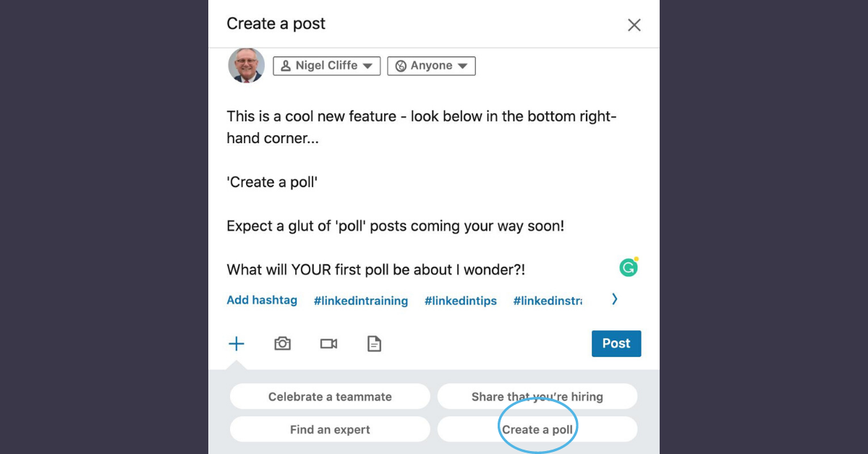The image size is (868, 454).
Task: Select the Create a poll option
Action: click(x=537, y=429)
